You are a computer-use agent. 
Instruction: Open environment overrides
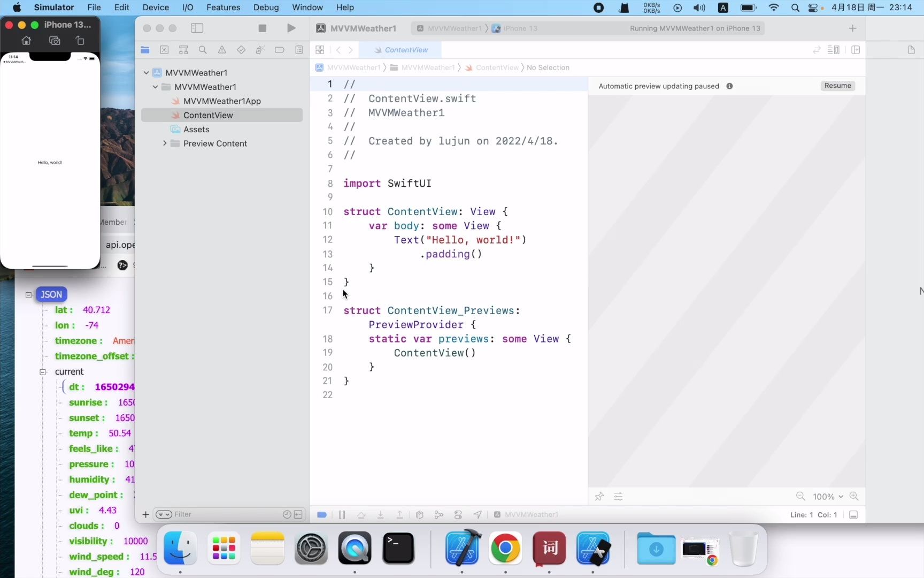[458, 515]
